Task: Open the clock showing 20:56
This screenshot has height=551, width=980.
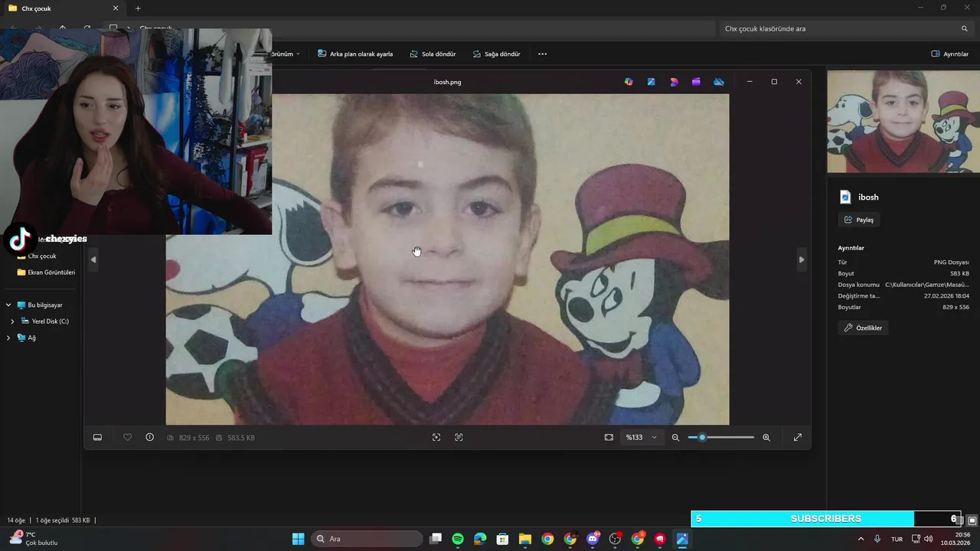Action: click(x=957, y=539)
